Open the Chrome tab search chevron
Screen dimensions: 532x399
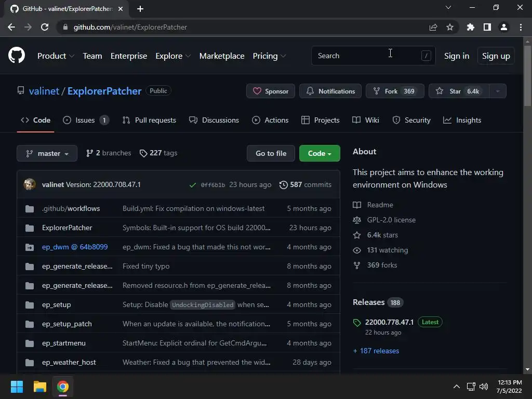point(448,7)
